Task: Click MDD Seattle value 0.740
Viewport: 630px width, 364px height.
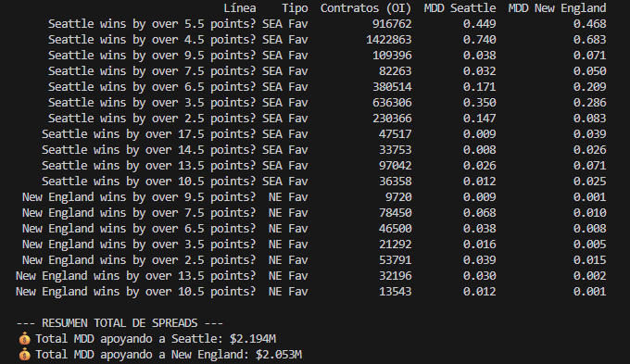Action: click(x=479, y=40)
